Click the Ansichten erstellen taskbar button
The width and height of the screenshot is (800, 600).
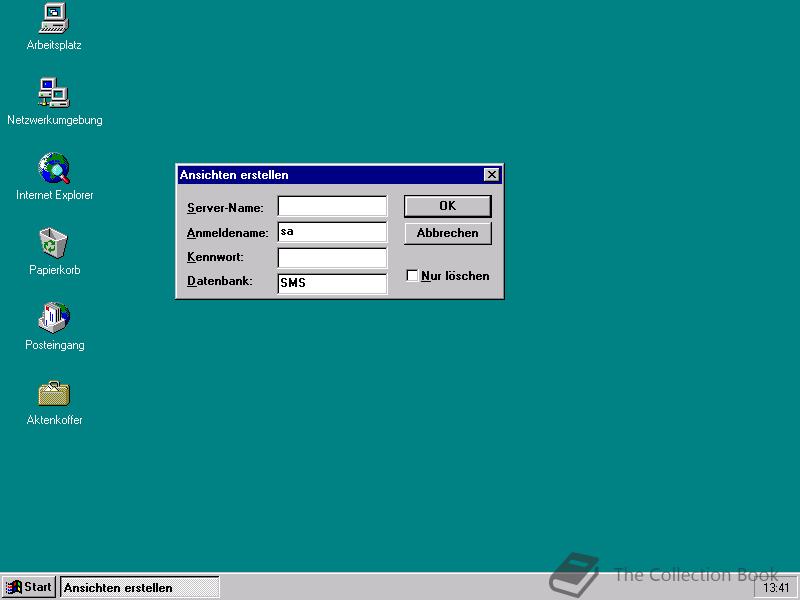139,587
